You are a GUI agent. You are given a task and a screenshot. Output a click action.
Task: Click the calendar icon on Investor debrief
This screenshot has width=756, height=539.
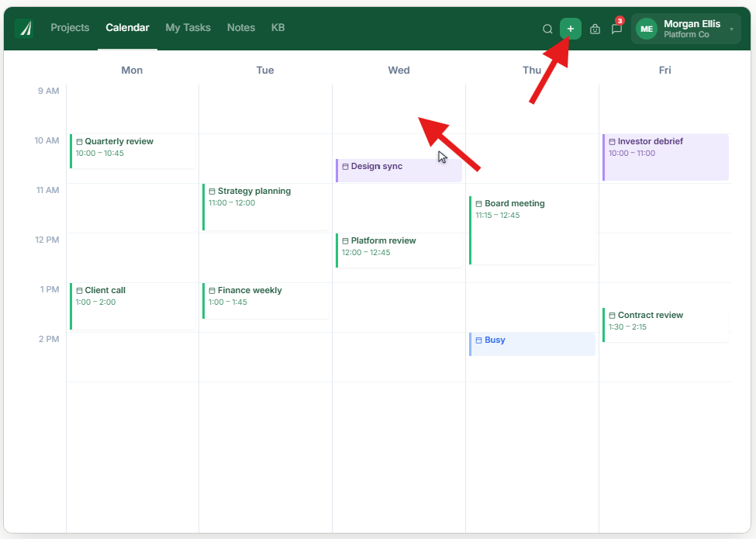coord(612,142)
